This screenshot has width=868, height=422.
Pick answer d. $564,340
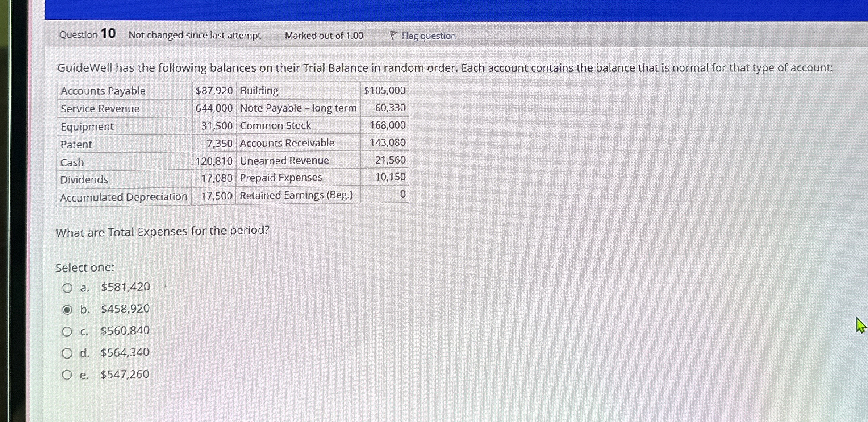[67, 353]
